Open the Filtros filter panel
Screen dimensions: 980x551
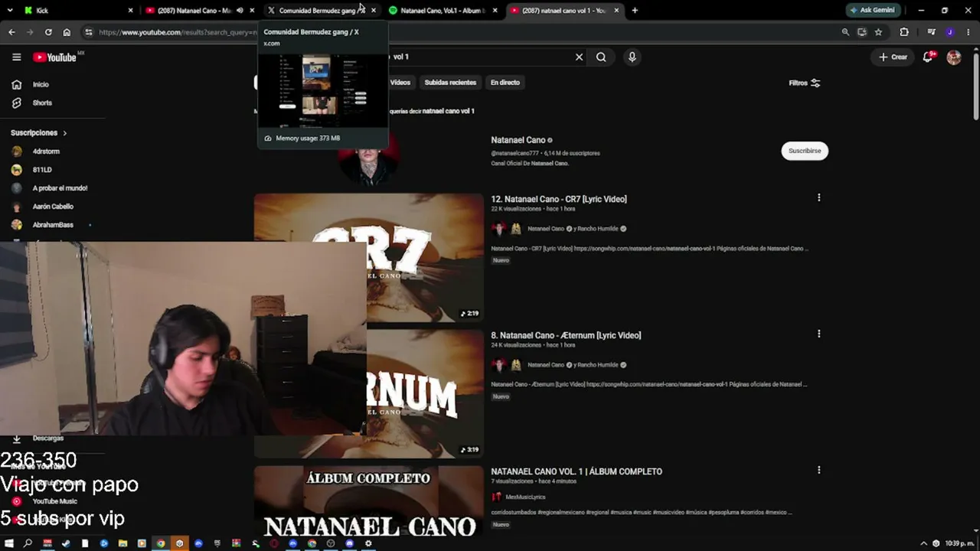pyautogui.click(x=805, y=83)
